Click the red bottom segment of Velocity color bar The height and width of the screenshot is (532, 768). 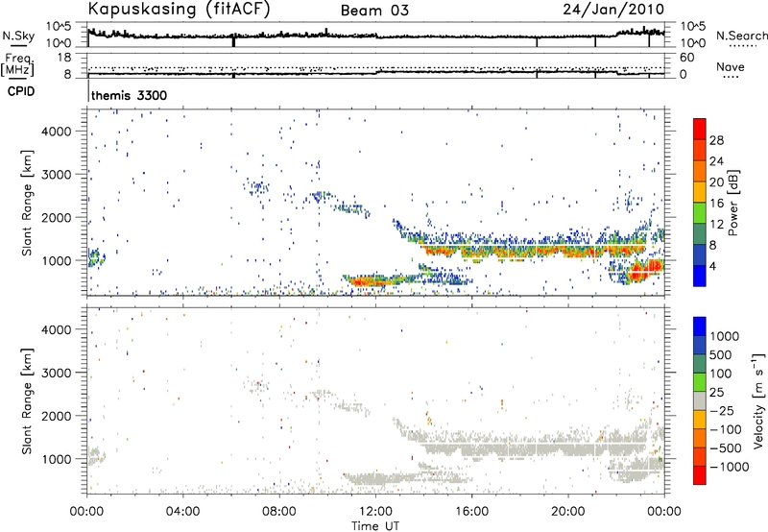pos(700,475)
